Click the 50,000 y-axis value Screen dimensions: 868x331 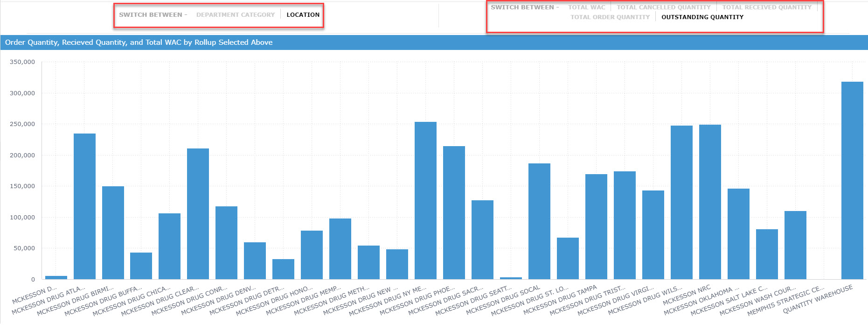coord(24,248)
